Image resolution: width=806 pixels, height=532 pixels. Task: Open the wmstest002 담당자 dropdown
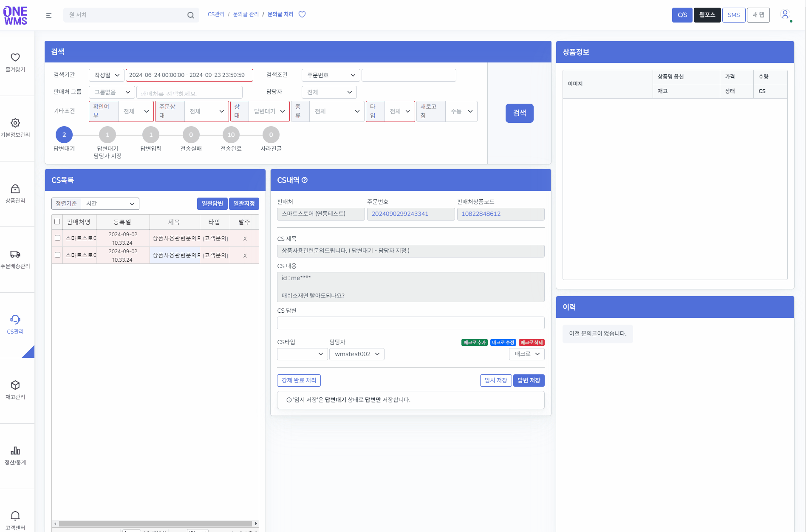(x=356, y=354)
